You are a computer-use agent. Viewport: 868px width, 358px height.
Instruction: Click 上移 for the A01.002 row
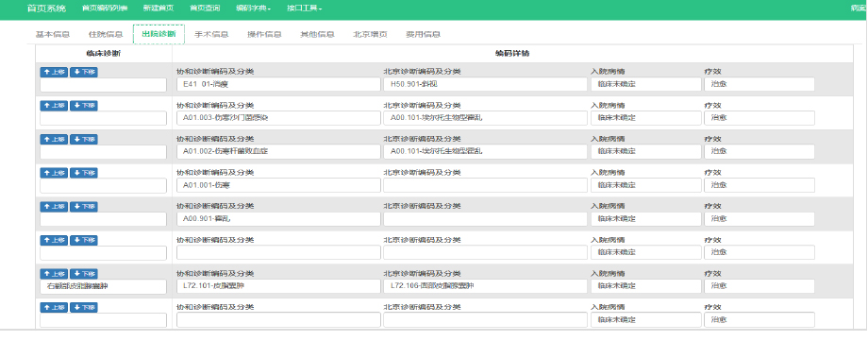(x=54, y=139)
